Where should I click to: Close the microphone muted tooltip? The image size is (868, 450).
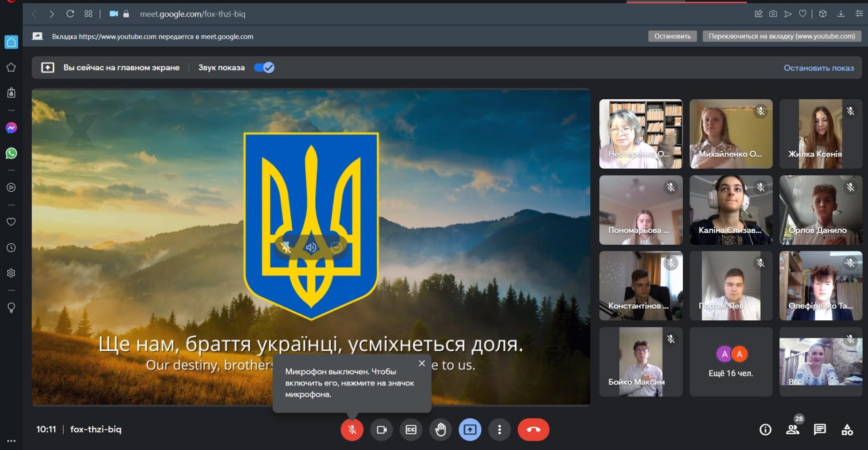click(x=422, y=363)
